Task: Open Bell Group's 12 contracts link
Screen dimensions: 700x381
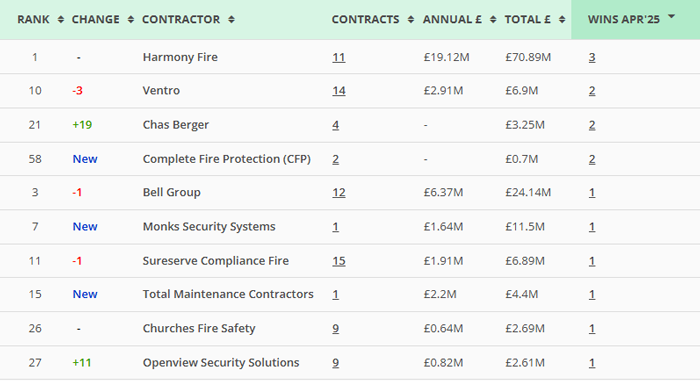Action: pos(338,193)
